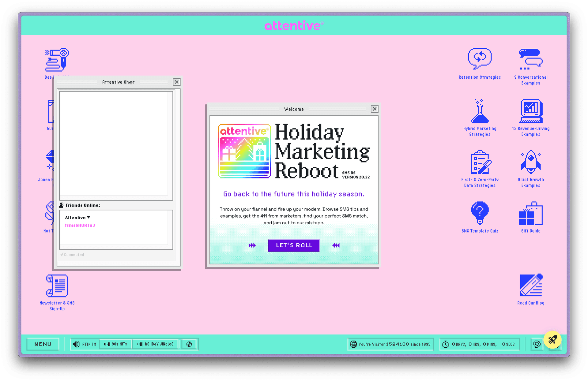Click the Holiday Marketing Reboot pixel-art image
588x381 pixels.
(x=244, y=151)
